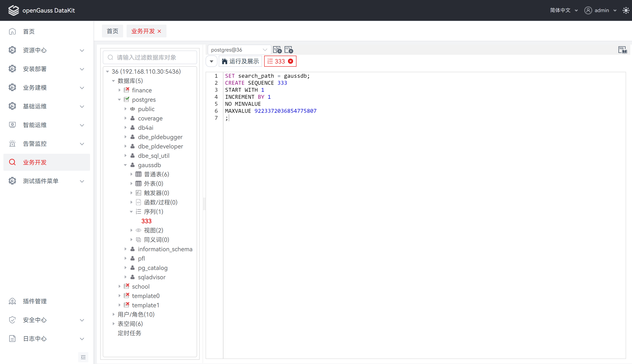Viewport: 632px width, 364px height.
Task: Expand the 用户/角色(10) node
Action: (x=113, y=315)
